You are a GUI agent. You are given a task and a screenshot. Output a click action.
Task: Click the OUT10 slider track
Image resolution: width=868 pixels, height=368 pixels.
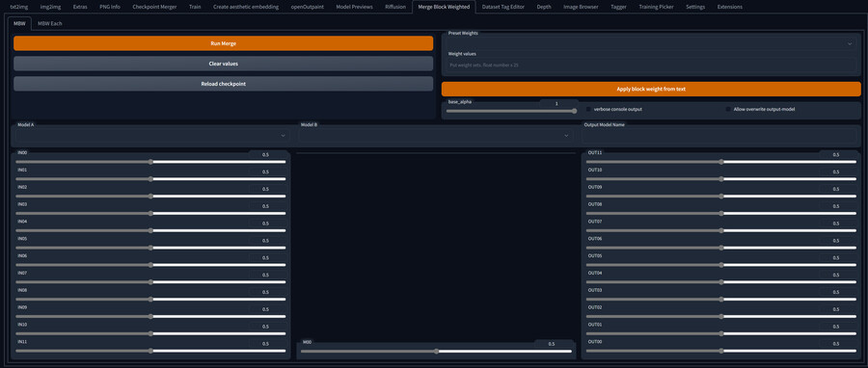click(721, 179)
